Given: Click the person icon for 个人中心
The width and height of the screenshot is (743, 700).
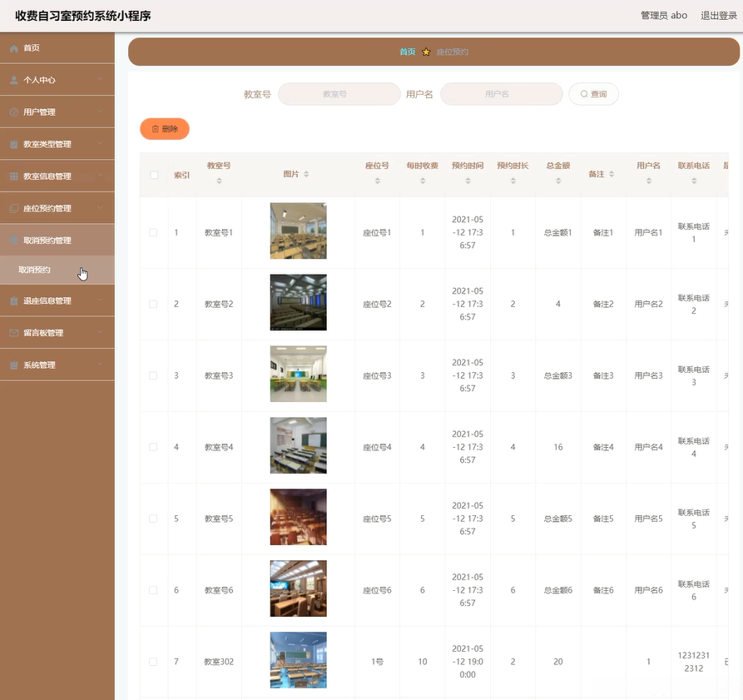Looking at the screenshot, I should click(x=14, y=80).
